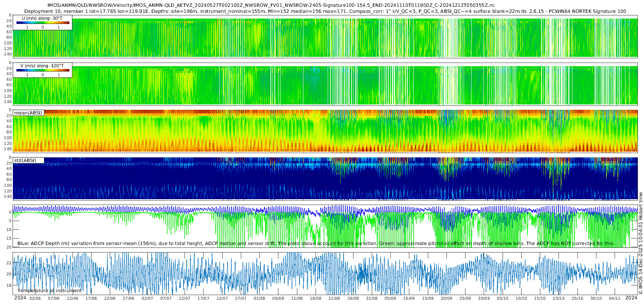This screenshot has height=304, width=644.
Task: Click the 07/06 date tick label
Action: [x=54, y=298]
